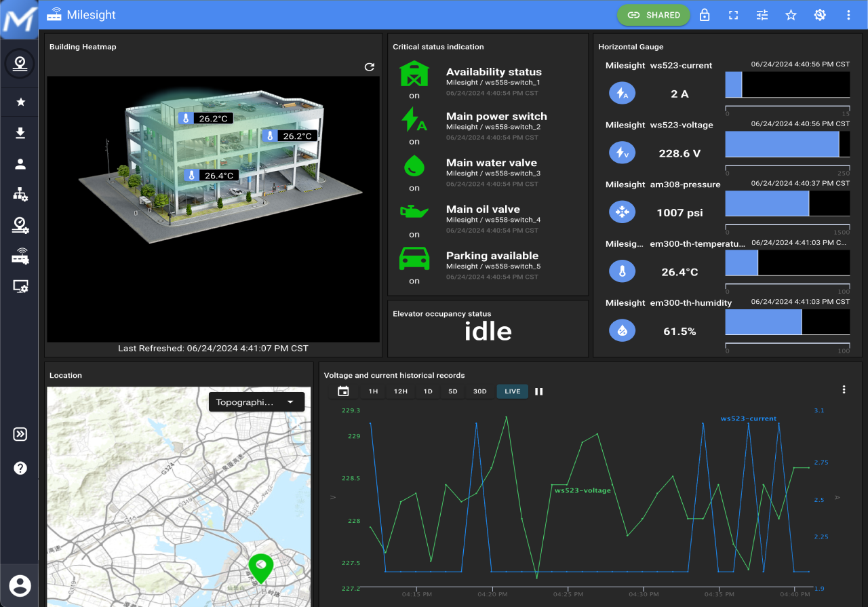Switch chart range to 30D
The image size is (868, 607).
(x=479, y=391)
